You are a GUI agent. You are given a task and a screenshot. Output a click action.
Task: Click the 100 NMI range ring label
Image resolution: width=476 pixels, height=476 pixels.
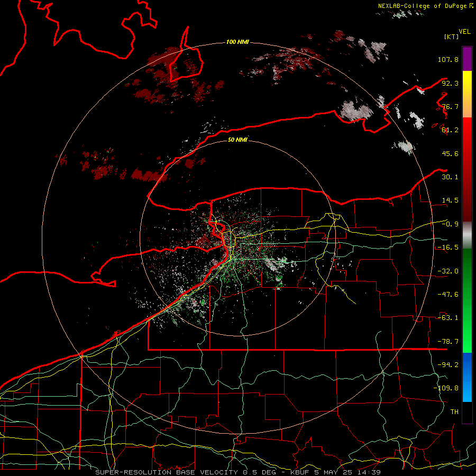click(x=237, y=42)
